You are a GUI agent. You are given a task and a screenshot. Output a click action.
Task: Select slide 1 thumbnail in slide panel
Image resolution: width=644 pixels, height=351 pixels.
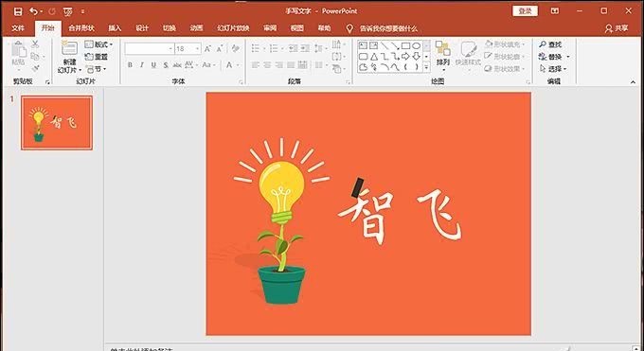pos(57,123)
